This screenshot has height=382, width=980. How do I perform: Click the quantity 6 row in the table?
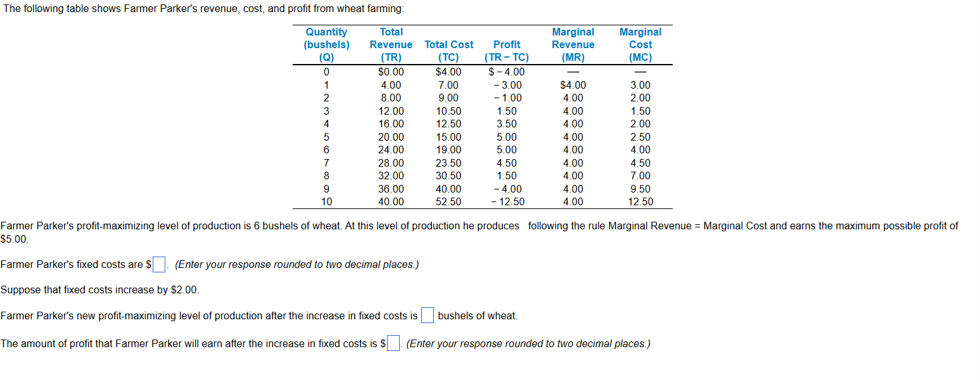(x=326, y=150)
